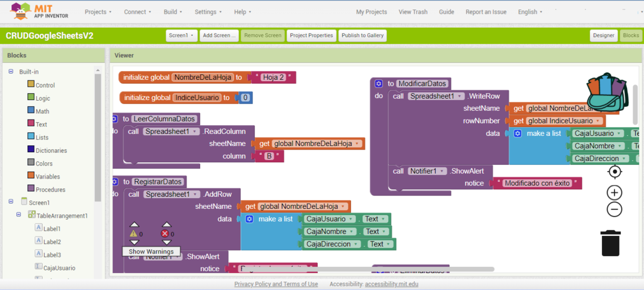Center the workspace with the target icon
644x290 pixels.
pyautogui.click(x=615, y=172)
